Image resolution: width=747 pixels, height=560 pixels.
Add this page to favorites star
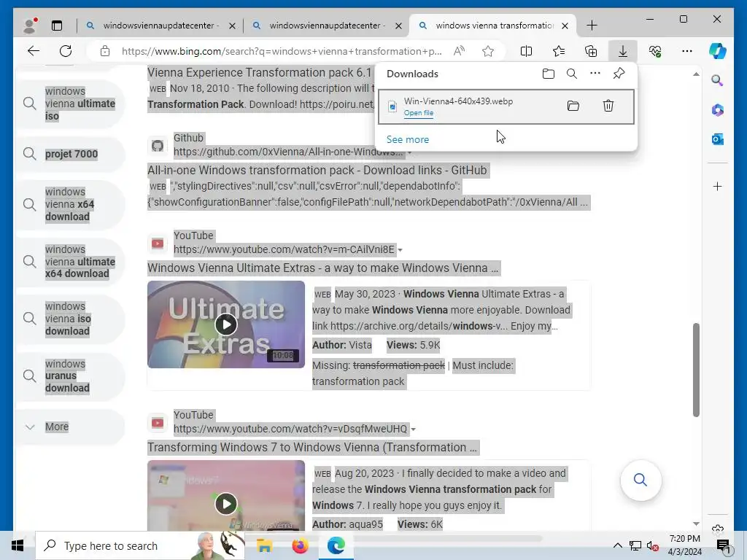coord(488,51)
